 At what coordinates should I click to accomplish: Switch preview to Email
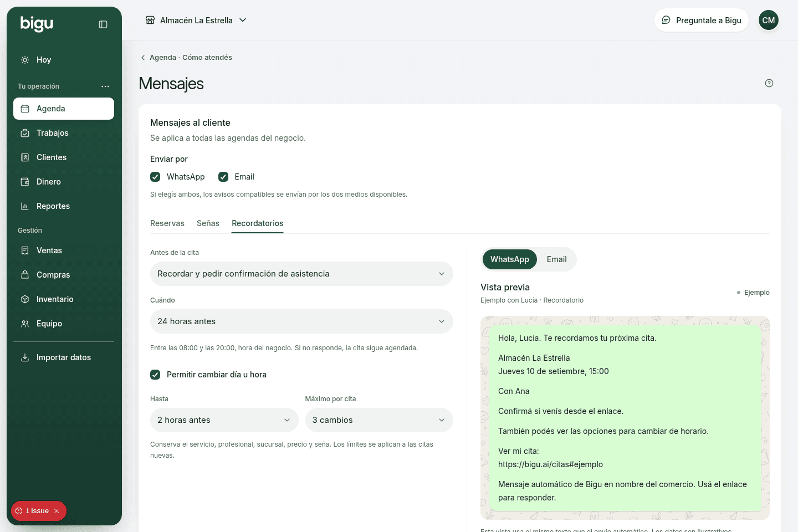coord(556,259)
